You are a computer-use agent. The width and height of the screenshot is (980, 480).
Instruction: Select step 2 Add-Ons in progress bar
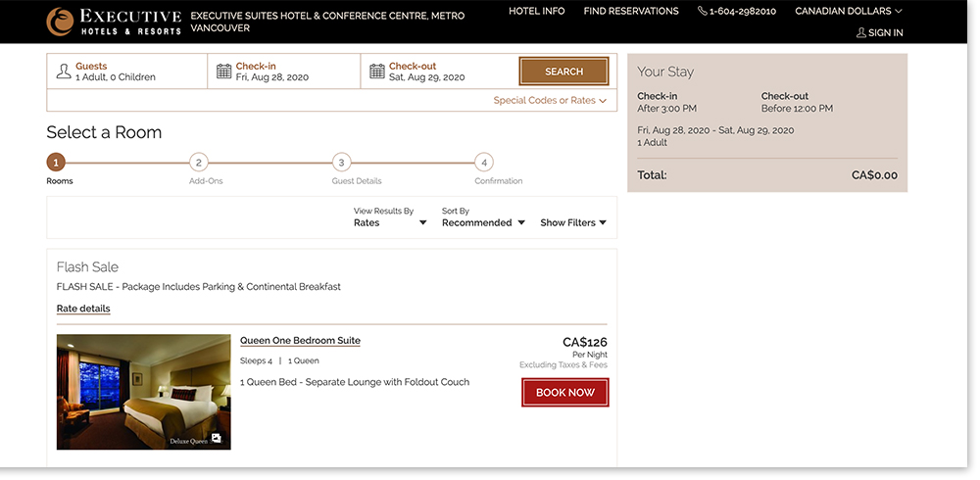tap(198, 163)
